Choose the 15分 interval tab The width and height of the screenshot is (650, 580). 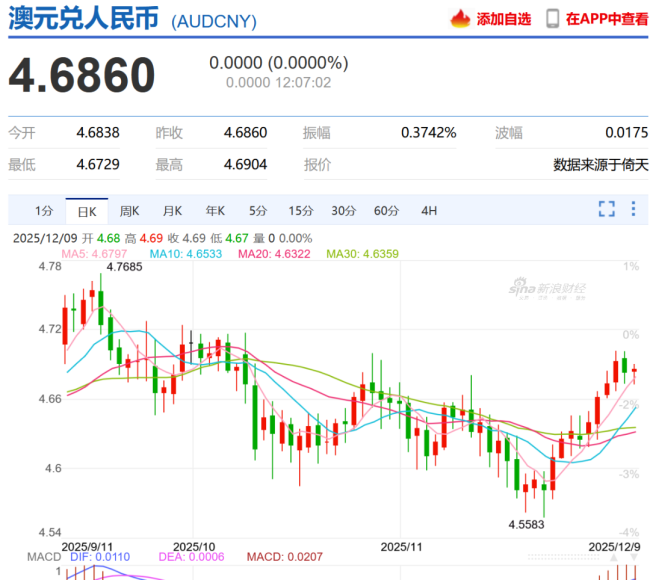(x=300, y=210)
